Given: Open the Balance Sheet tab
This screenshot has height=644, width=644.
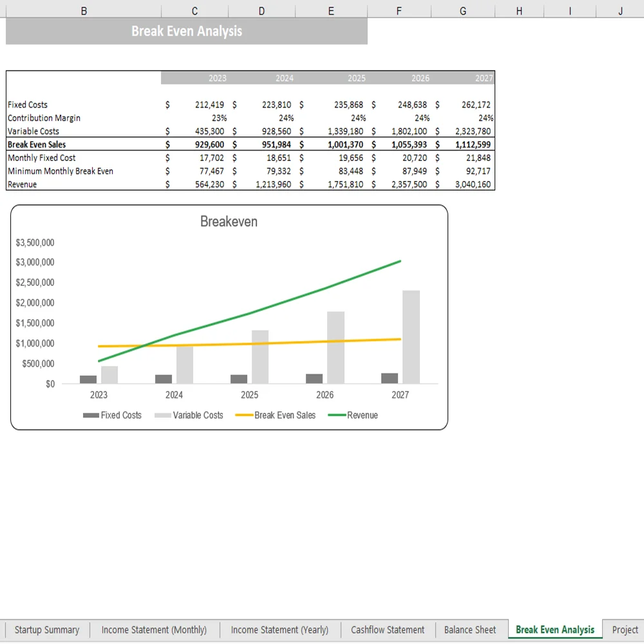Looking at the screenshot, I should 471,630.
